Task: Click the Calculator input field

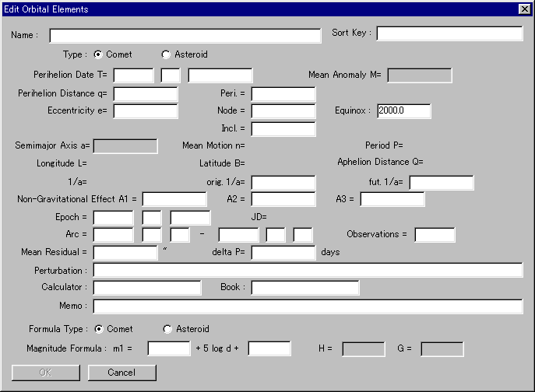Action: (x=147, y=288)
